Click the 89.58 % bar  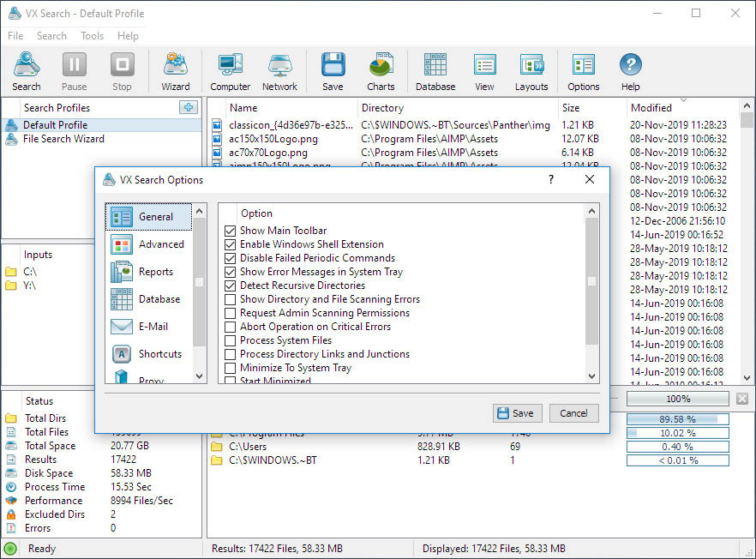(677, 419)
